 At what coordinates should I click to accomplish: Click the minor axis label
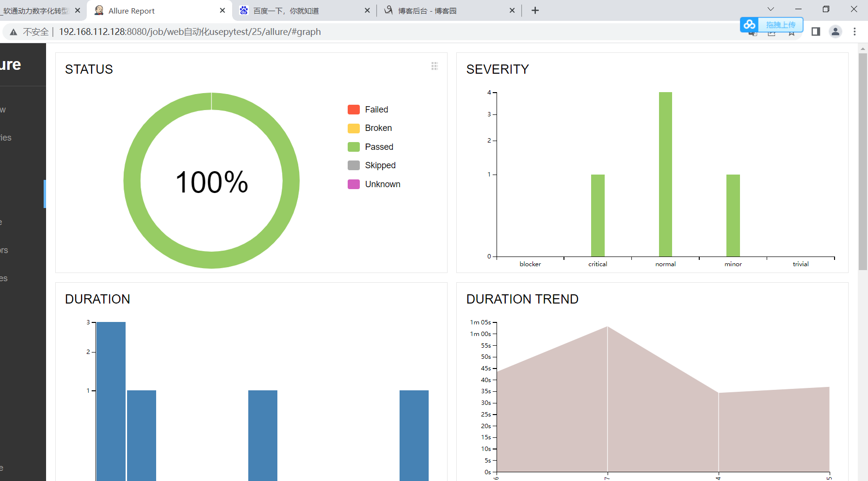point(733,264)
